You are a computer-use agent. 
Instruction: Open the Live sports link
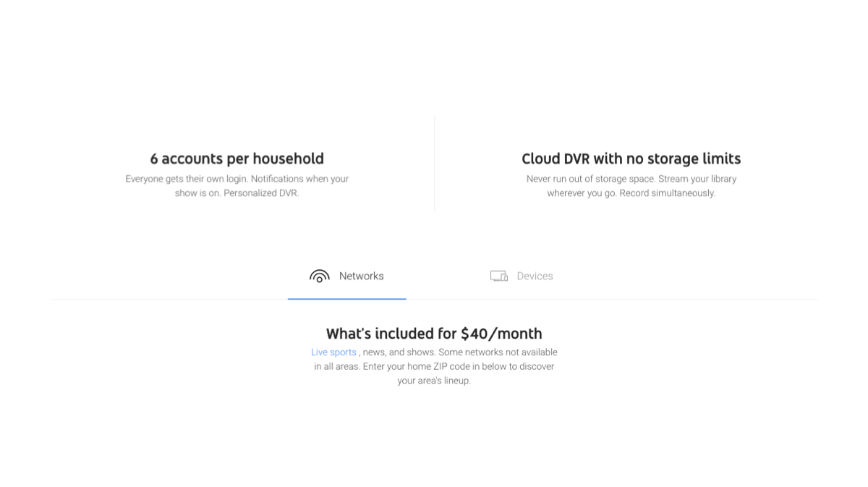333,352
